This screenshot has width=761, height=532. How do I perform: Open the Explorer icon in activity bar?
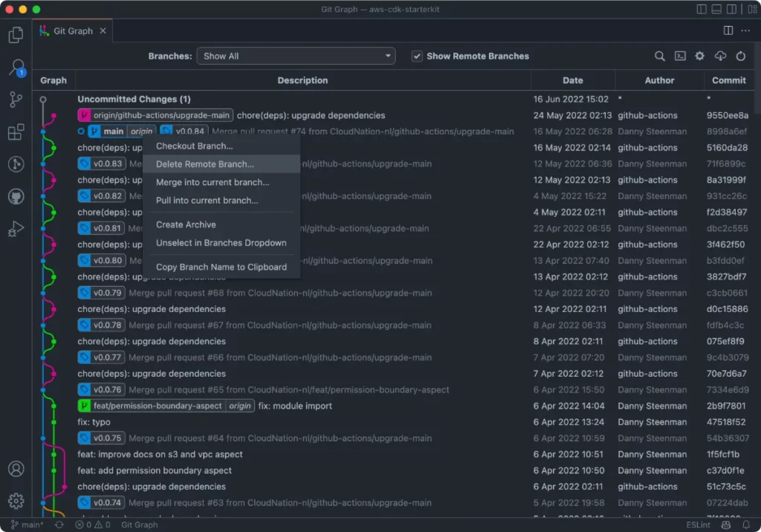[x=16, y=35]
